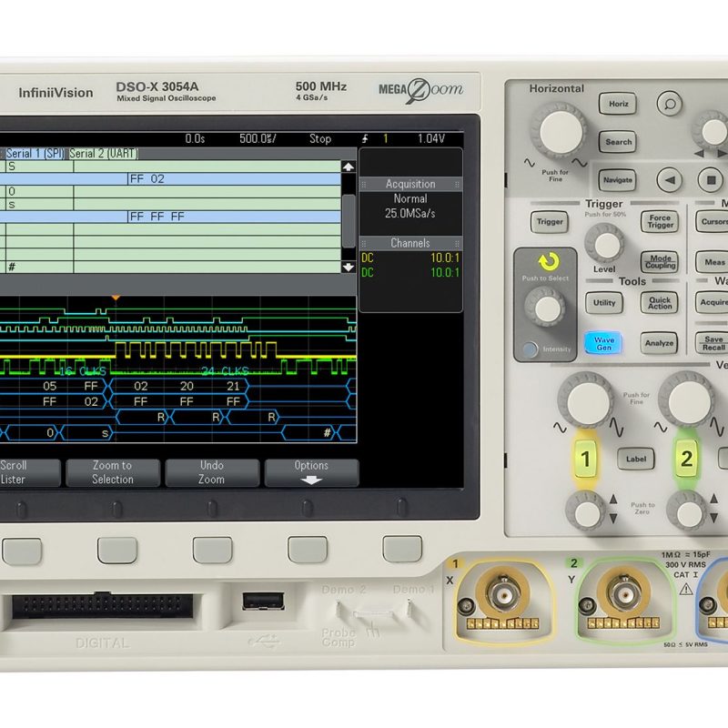Click the Acquire button

point(713,302)
